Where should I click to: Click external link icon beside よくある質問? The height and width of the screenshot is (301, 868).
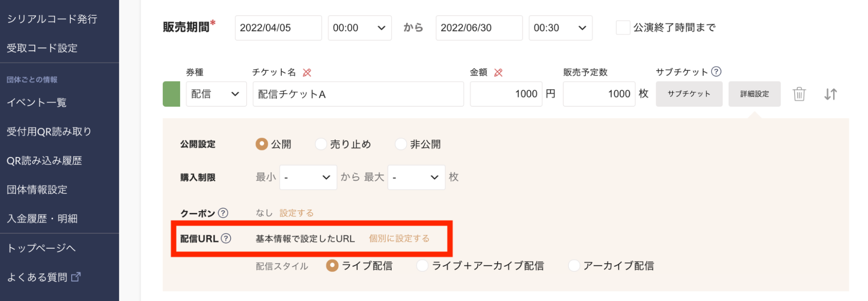pyautogui.click(x=76, y=277)
